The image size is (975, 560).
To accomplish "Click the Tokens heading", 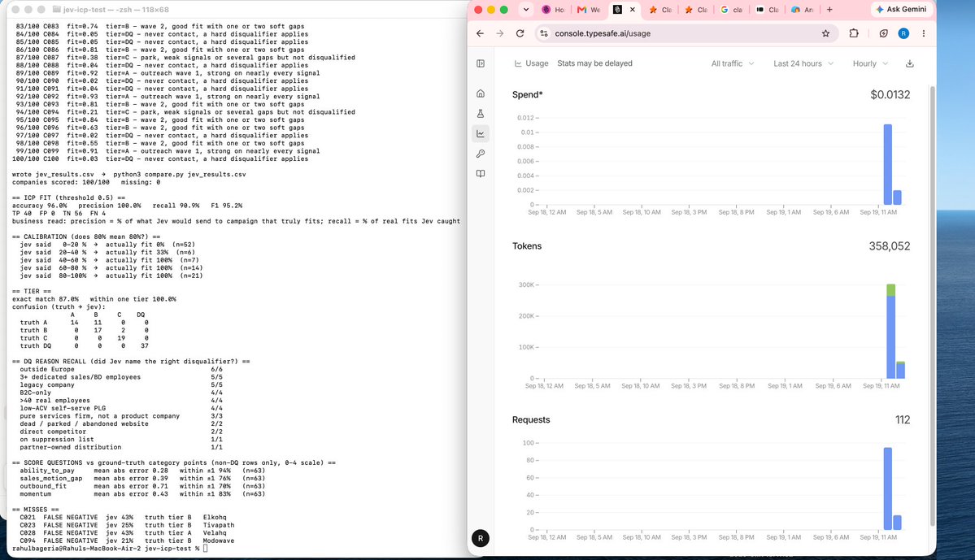I will tap(527, 246).
